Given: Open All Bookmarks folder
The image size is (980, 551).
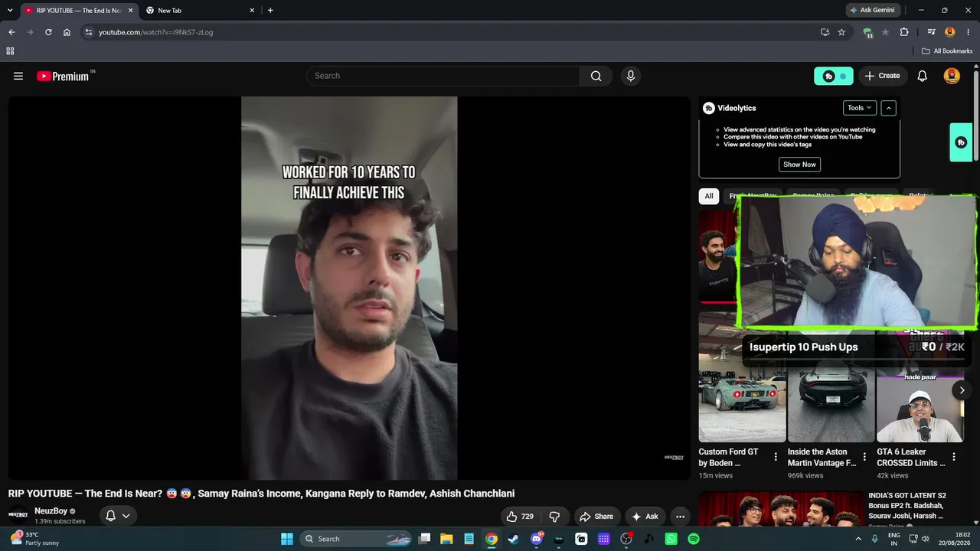Looking at the screenshot, I should (947, 51).
